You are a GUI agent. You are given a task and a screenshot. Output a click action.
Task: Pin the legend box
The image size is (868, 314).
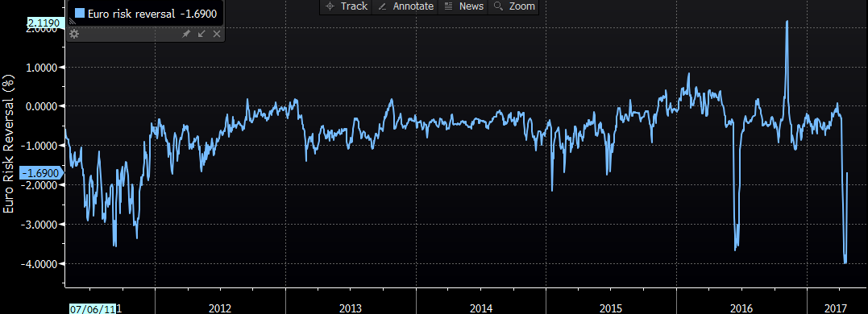pyautogui.click(x=186, y=35)
